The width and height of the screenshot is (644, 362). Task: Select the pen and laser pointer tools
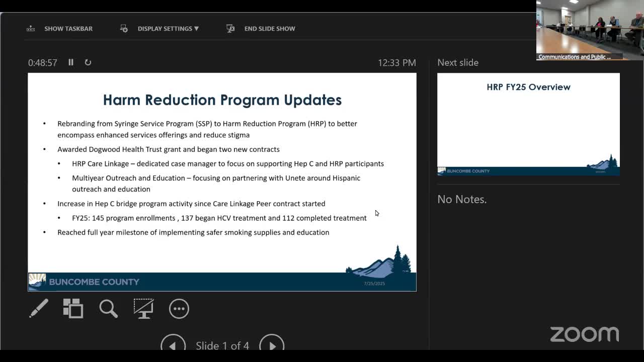[39, 308]
